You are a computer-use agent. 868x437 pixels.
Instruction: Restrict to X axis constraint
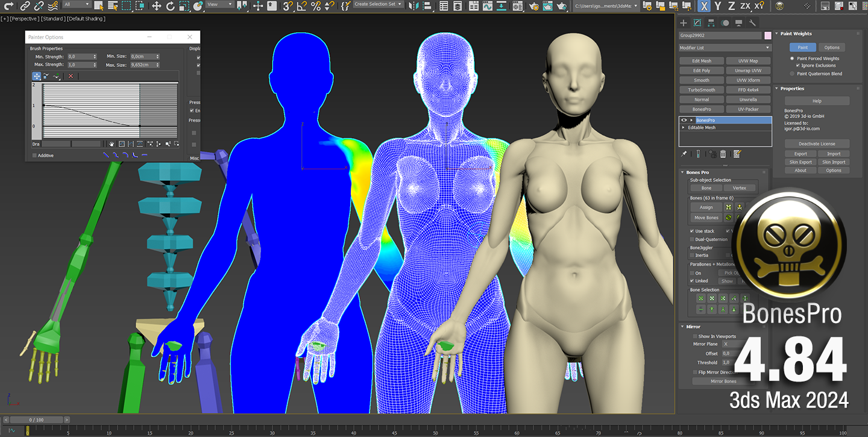coord(704,5)
